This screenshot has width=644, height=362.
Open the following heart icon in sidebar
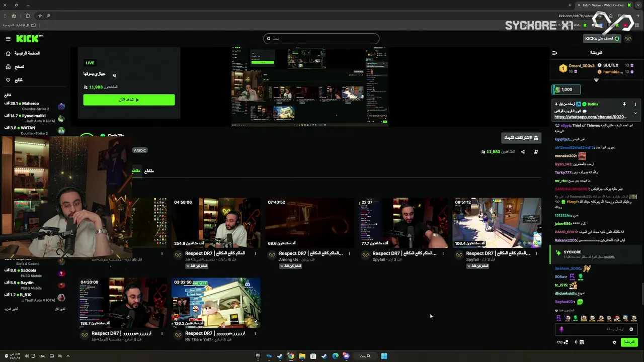tap(8, 80)
